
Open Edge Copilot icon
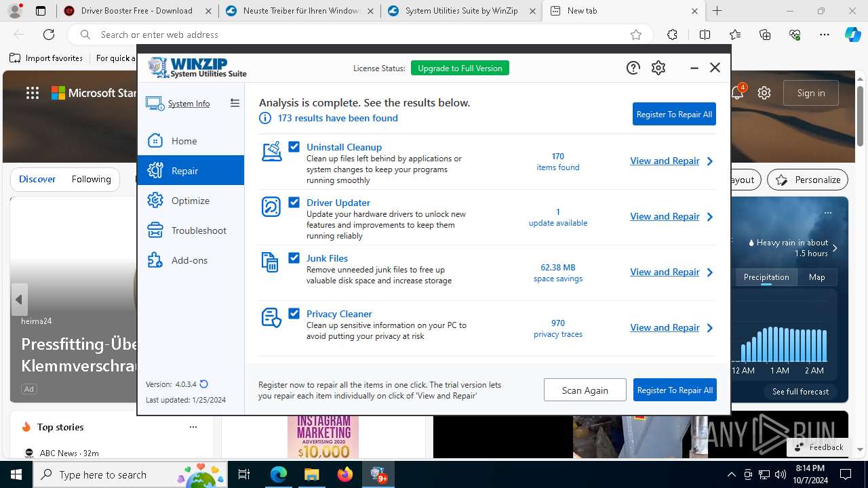point(852,35)
